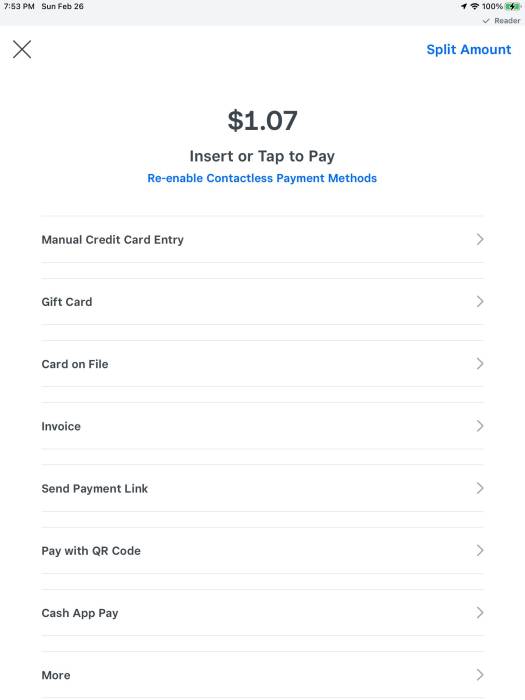Open More payment options

click(x=262, y=675)
